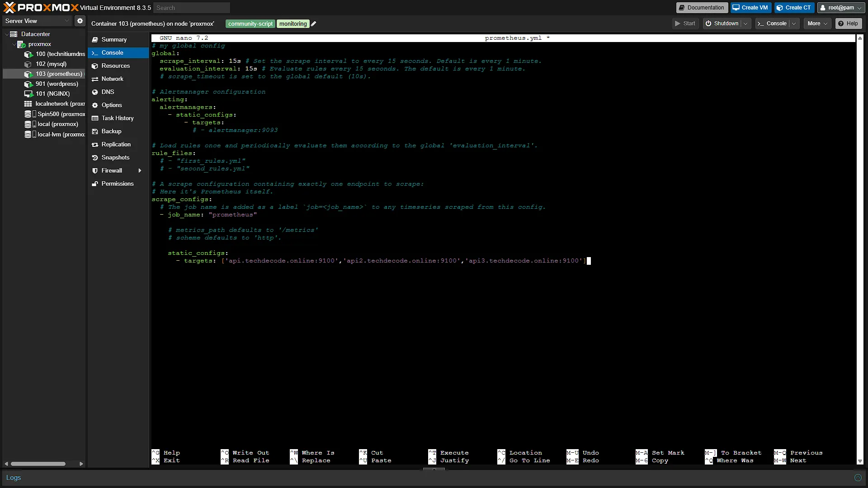The height and width of the screenshot is (488, 868).
Task: Open tree settings via gear icon
Action: (x=80, y=21)
